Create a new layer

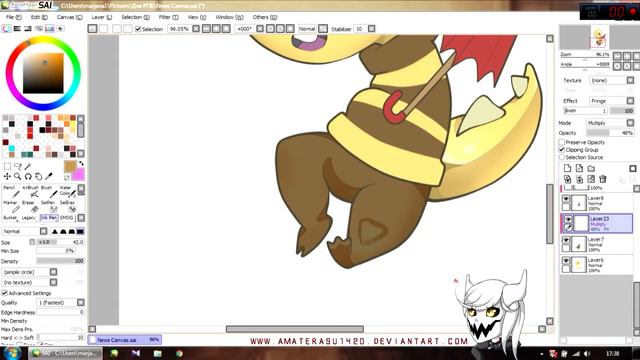(567, 168)
